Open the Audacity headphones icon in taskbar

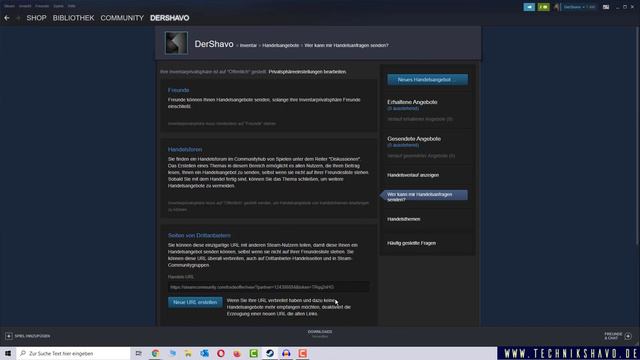[286, 353]
